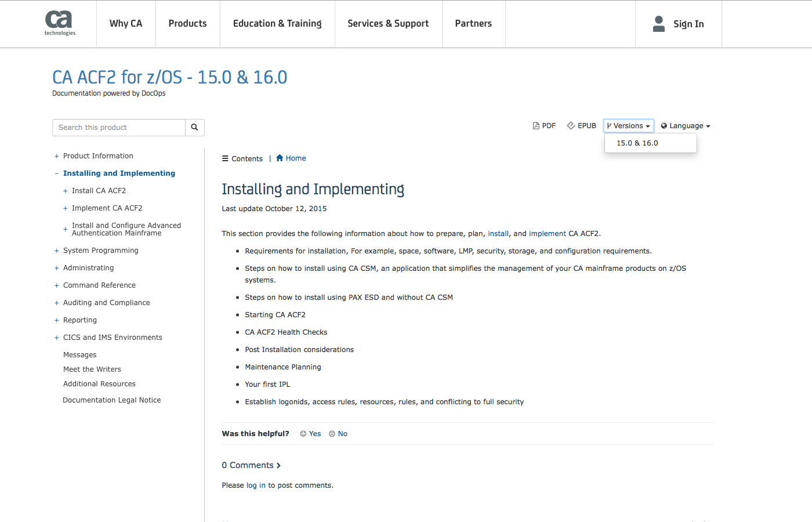This screenshot has height=522, width=812.
Task: Click the search magnifier icon
Action: tap(194, 127)
